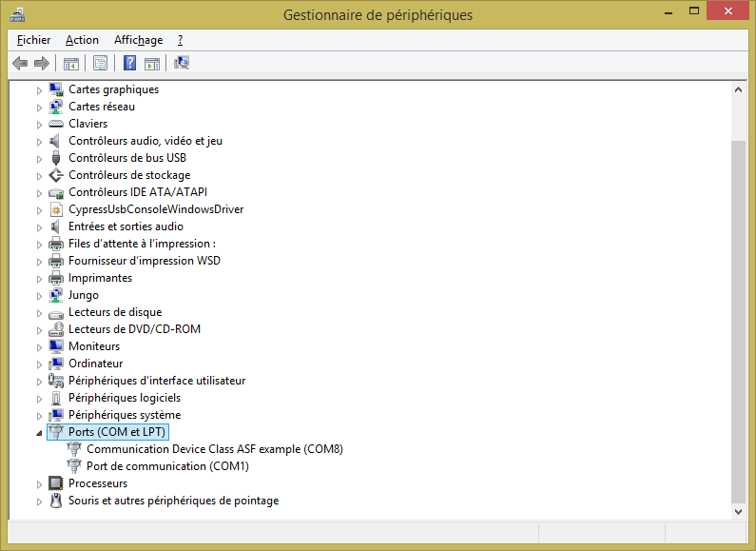756x551 pixels.
Task: Select the CypressUsbConsoleWindowsDriver entry
Action: coord(156,209)
